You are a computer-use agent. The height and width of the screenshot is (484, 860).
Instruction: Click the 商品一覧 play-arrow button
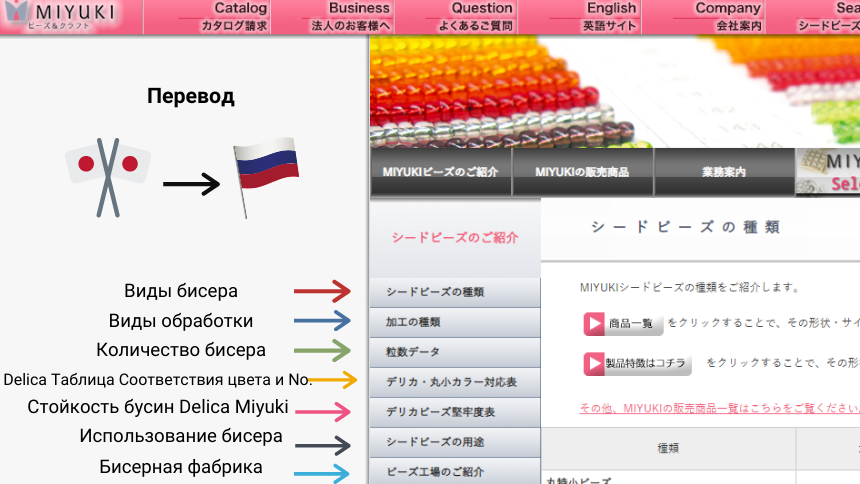pos(623,323)
